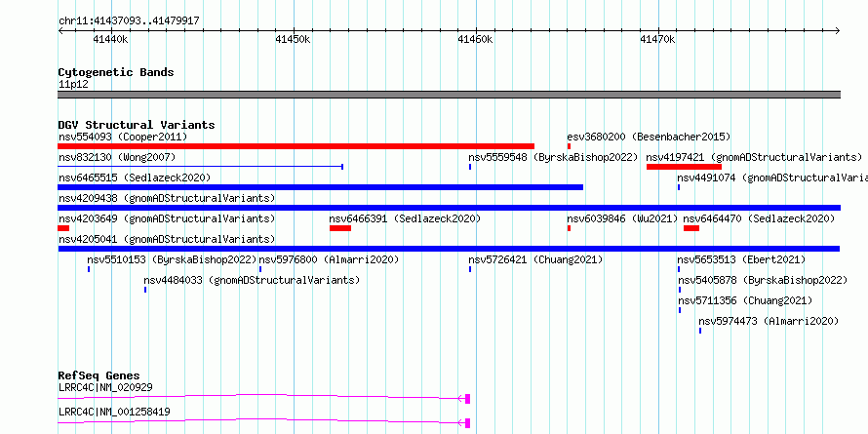
Task: Click nsv5405878 (ByrskaBishop2022) label
Action: (763, 280)
